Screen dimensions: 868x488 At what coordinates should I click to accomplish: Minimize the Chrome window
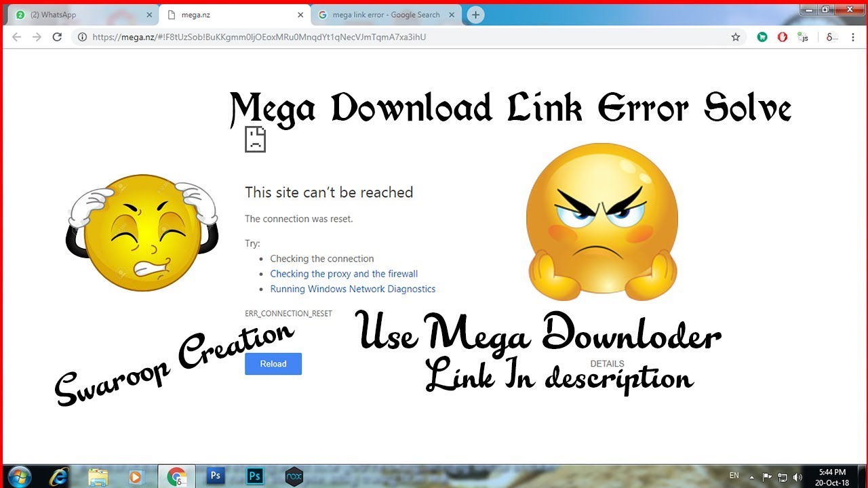click(808, 9)
